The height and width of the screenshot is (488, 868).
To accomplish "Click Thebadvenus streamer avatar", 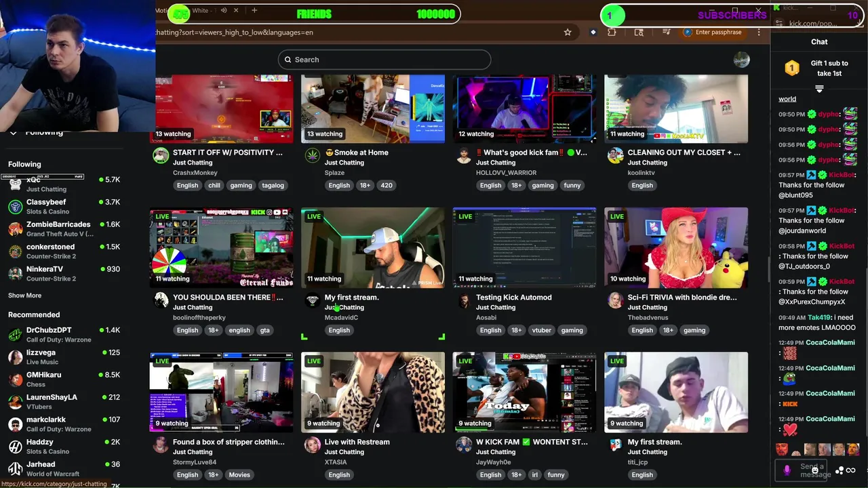I will tap(616, 300).
